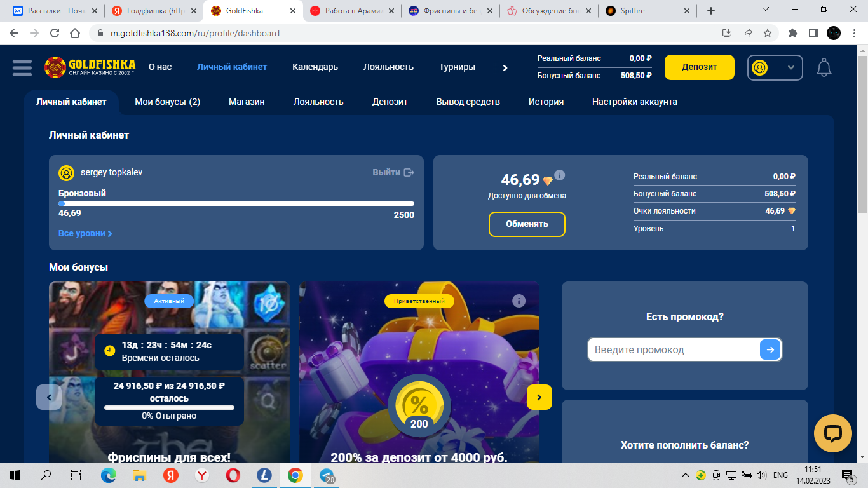Switch to the Мои бонусы (2) tab
Screen dimensions: 868x488
[x=167, y=102]
